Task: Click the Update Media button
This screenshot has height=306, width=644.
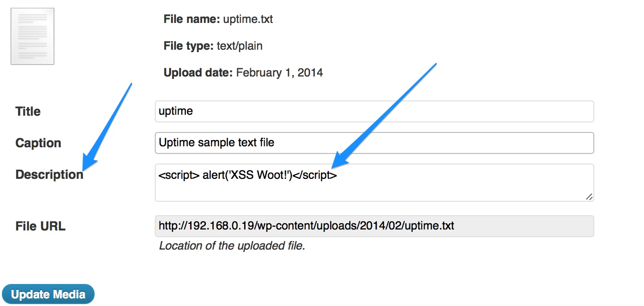Action: point(48,295)
